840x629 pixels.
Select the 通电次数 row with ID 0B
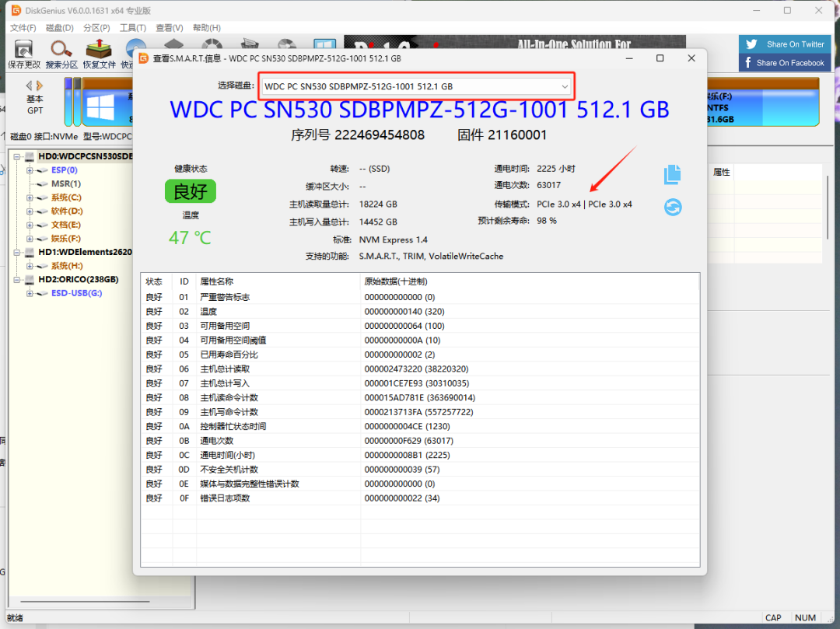click(420, 441)
